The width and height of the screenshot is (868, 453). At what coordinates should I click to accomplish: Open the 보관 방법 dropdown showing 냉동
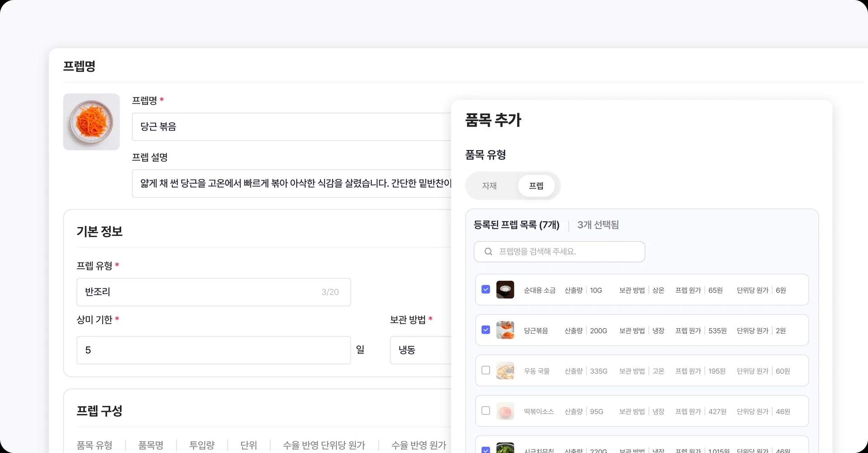420,350
